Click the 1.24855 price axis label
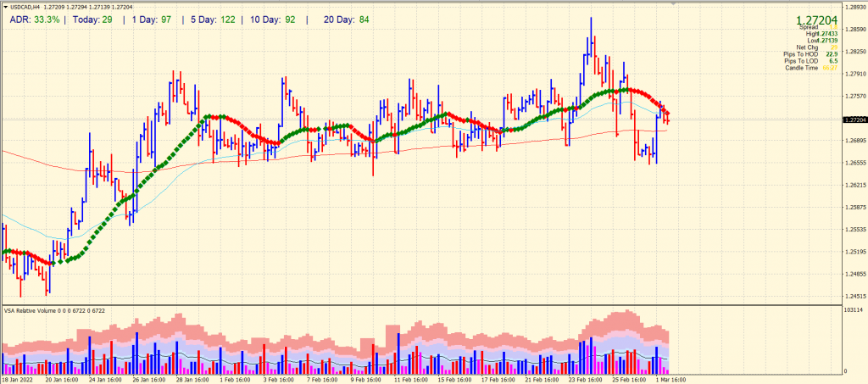The height and width of the screenshot is (384, 868). 856,274
